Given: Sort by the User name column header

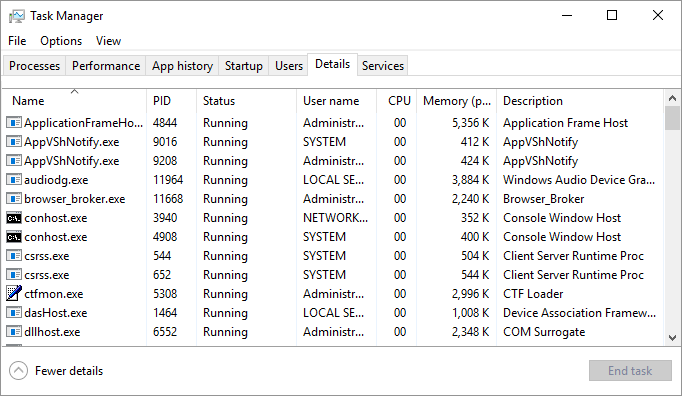Looking at the screenshot, I should [x=336, y=101].
